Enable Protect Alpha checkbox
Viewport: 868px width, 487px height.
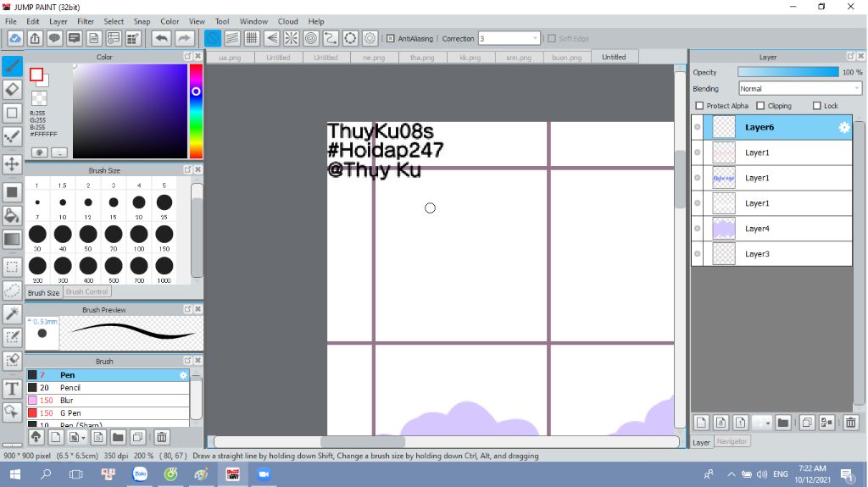[699, 106]
